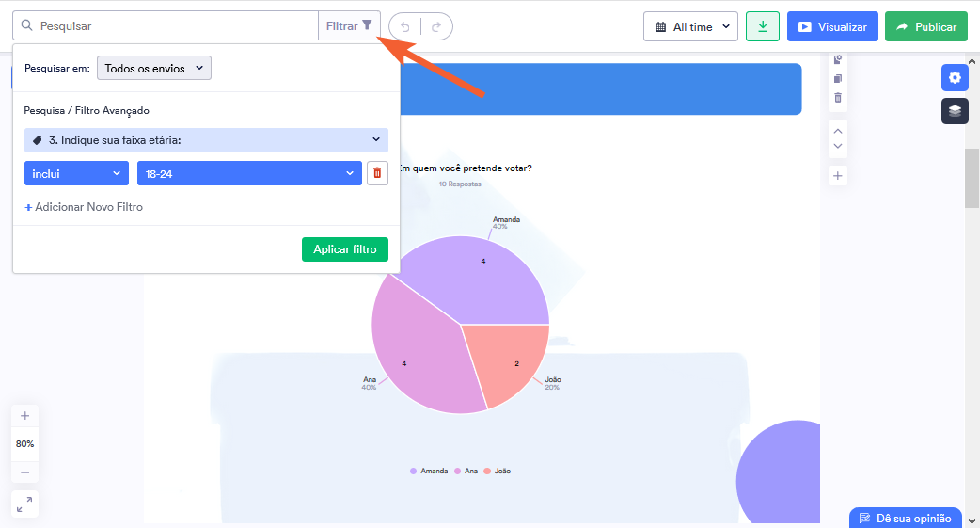
Task: Click the redo arrow button
Action: coord(436,26)
